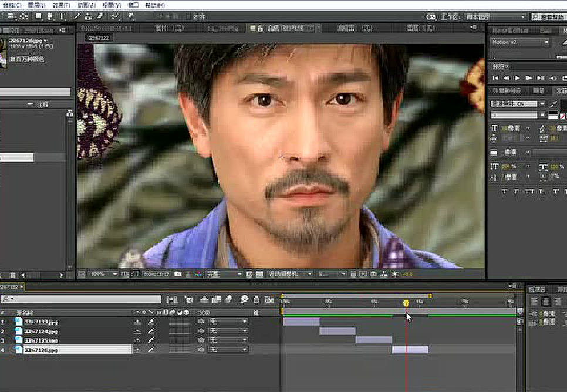Click the viewer timecode display
This screenshot has width=567, height=392.
[x=156, y=275]
